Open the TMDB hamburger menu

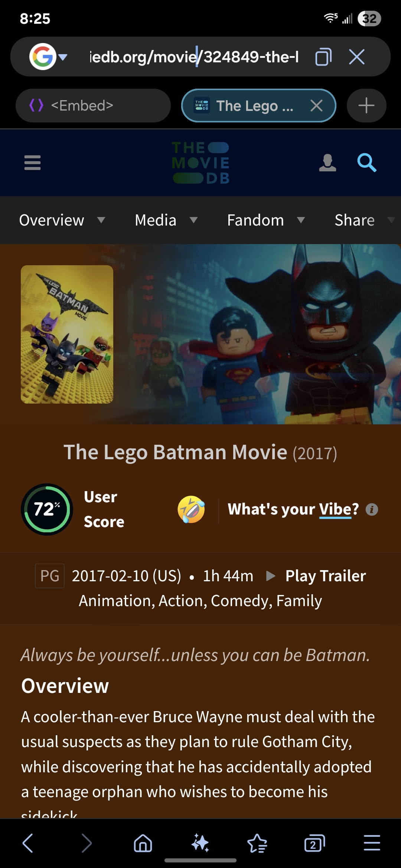click(32, 162)
